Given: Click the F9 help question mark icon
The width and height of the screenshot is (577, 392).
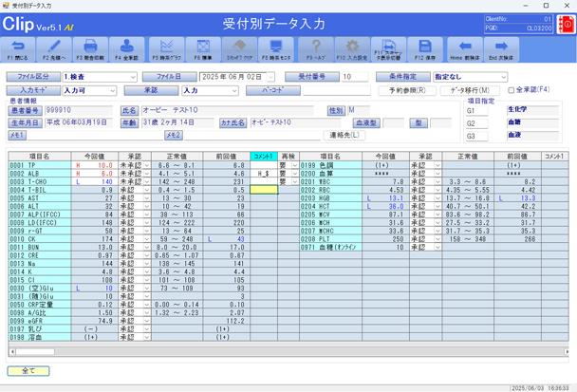Looking at the screenshot, I should tap(314, 48).
